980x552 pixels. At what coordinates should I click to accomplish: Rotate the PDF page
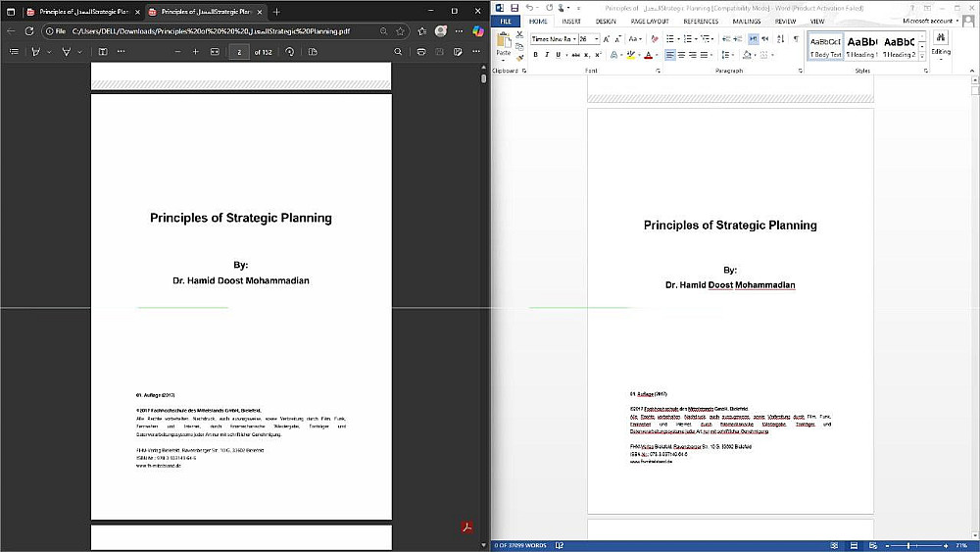pos(289,52)
